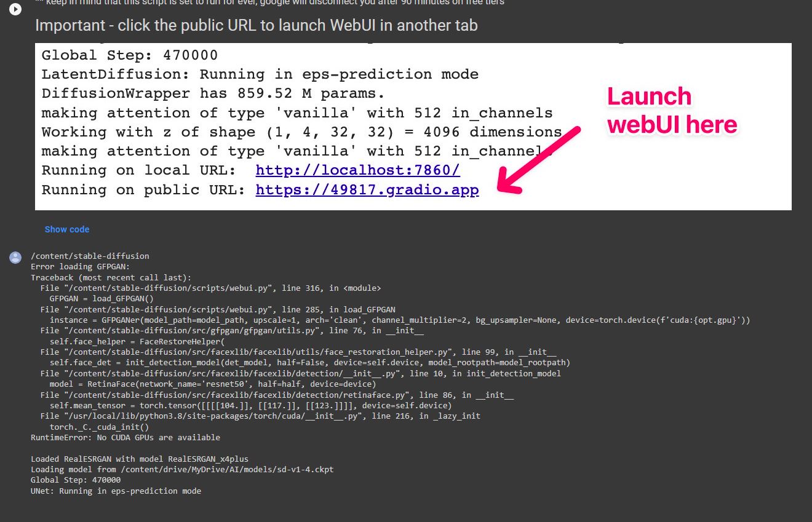Click the http://localhost:7860/ hyperlink
812x522 pixels.
click(x=357, y=170)
